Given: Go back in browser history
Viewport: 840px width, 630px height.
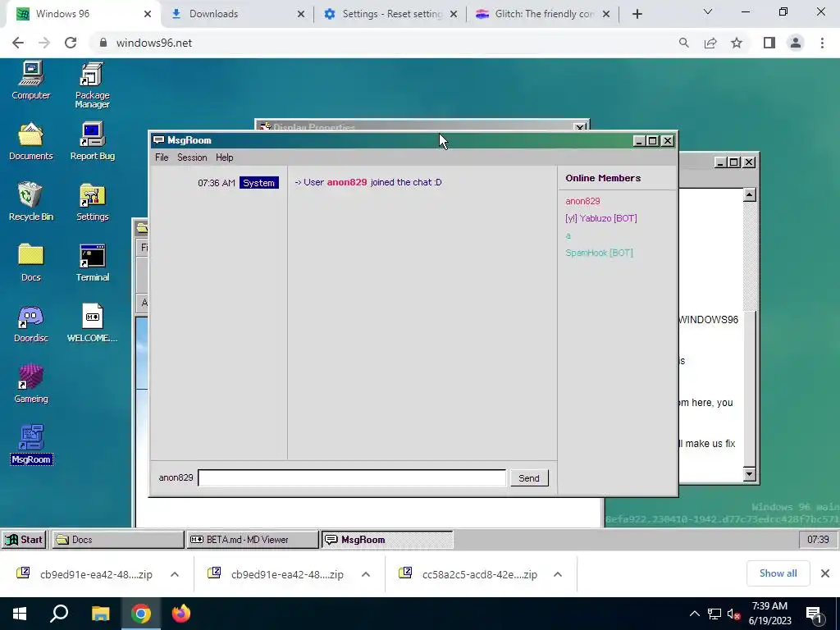Looking at the screenshot, I should click(x=18, y=43).
